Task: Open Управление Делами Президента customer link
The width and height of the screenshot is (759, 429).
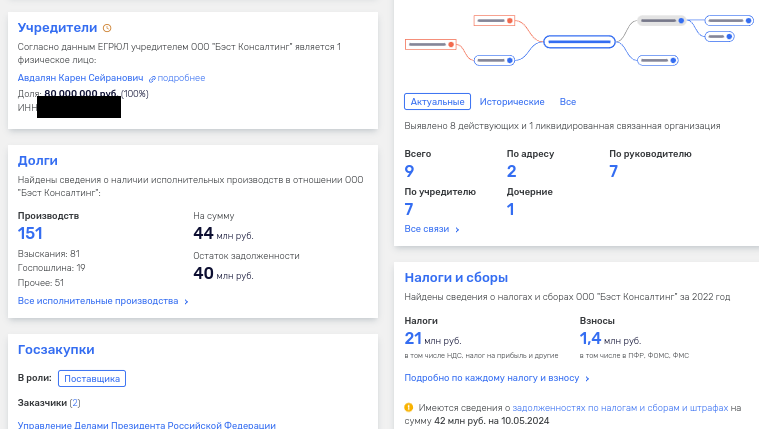Action: pyautogui.click(x=147, y=425)
